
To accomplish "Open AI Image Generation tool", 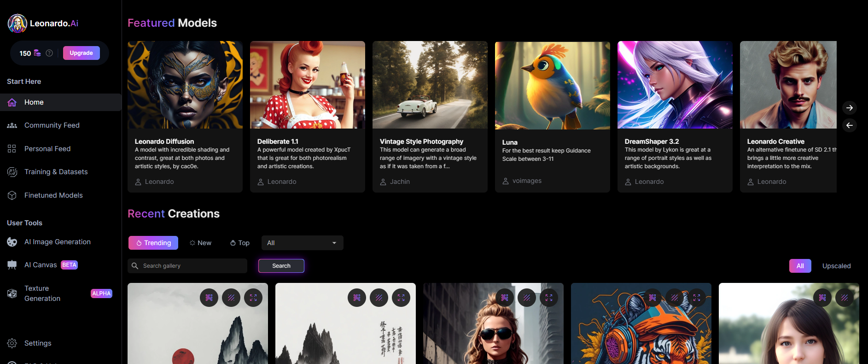I will pos(57,242).
